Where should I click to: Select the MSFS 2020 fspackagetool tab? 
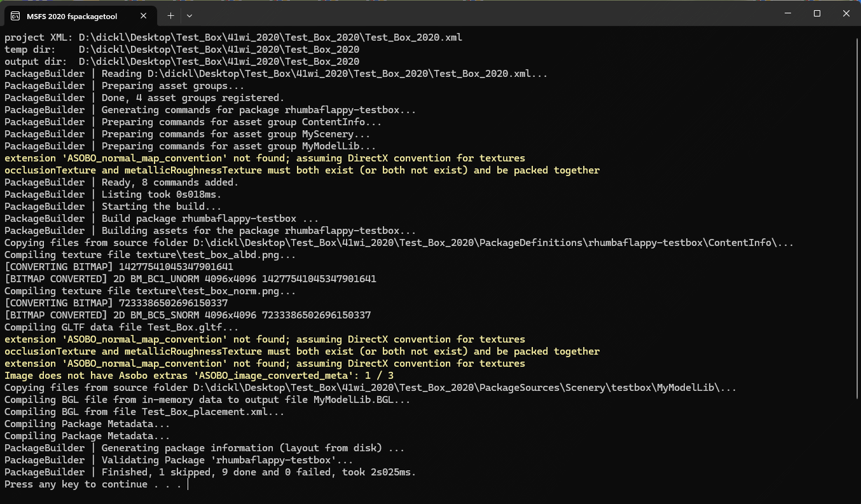pos(81,15)
